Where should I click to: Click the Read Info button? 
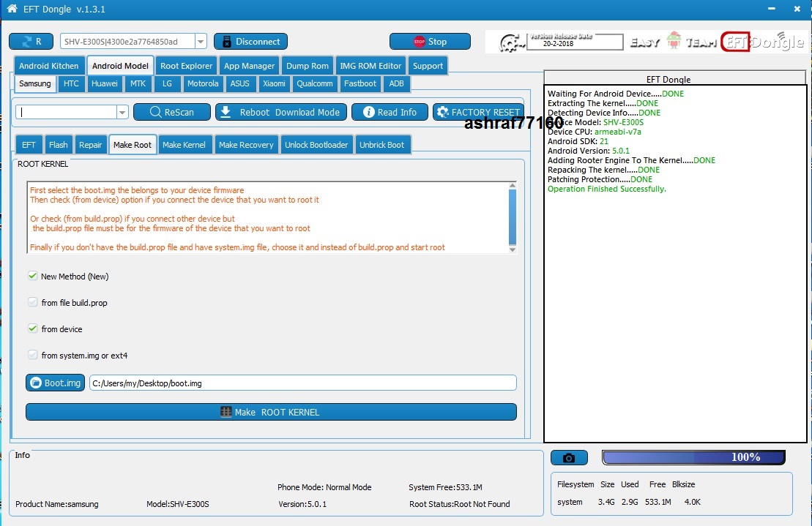[x=390, y=112]
